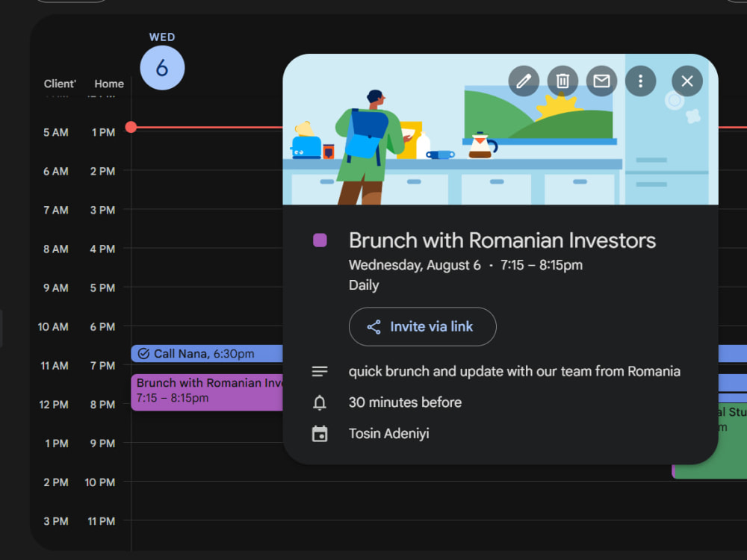Click the red current-time marker dot
This screenshot has width=747, height=560.
[x=131, y=127]
